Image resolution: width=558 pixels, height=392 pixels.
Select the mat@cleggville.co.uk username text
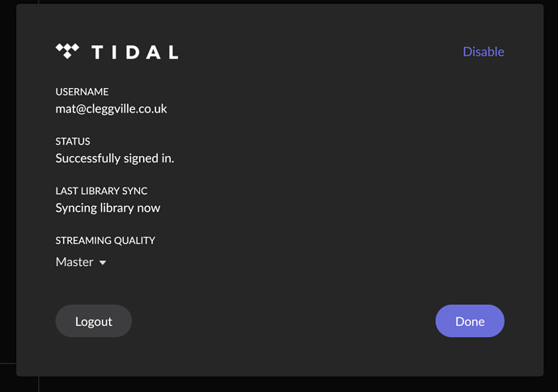(x=111, y=109)
